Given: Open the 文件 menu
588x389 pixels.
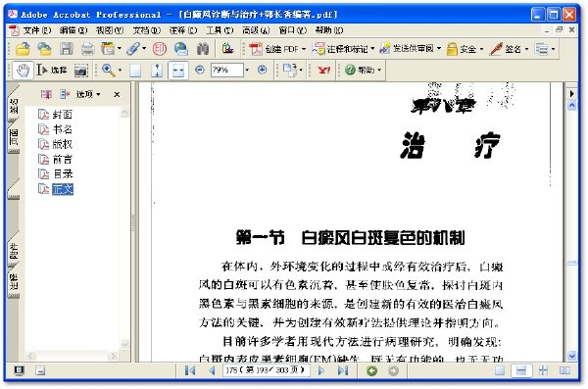Looking at the screenshot, I should pyautogui.click(x=36, y=30).
